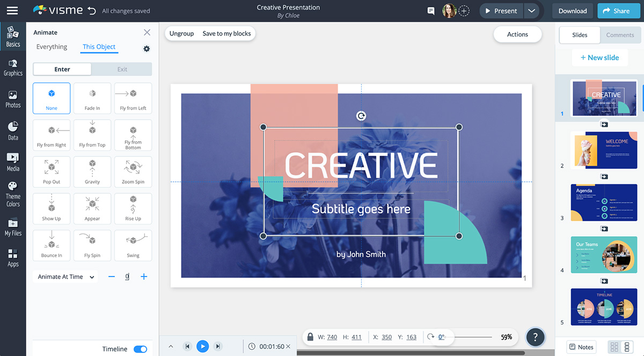
Task: Apply the Zoom Spin animation
Action: (133, 172)
